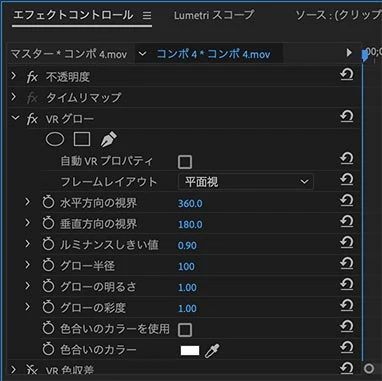The height and width of the screenshot is (381, 382).
Task: Reset グローの明るさ
Action: click(x=347, y=285)
